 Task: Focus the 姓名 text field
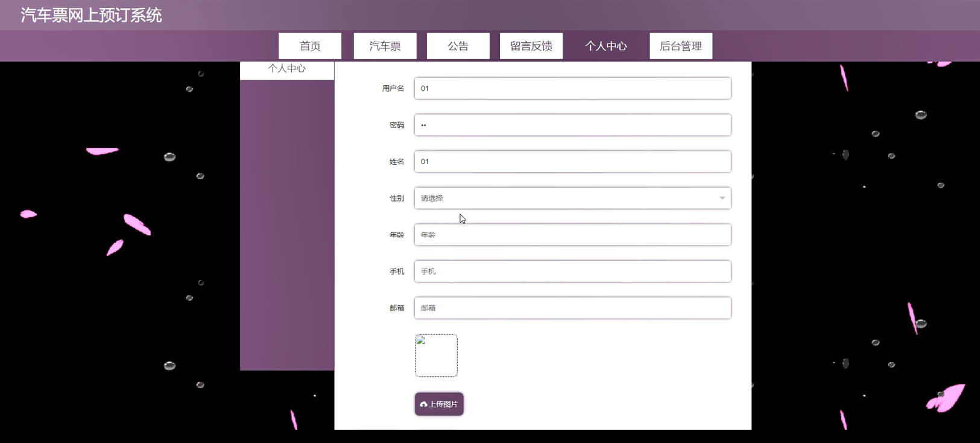click(x=572, y=161)
